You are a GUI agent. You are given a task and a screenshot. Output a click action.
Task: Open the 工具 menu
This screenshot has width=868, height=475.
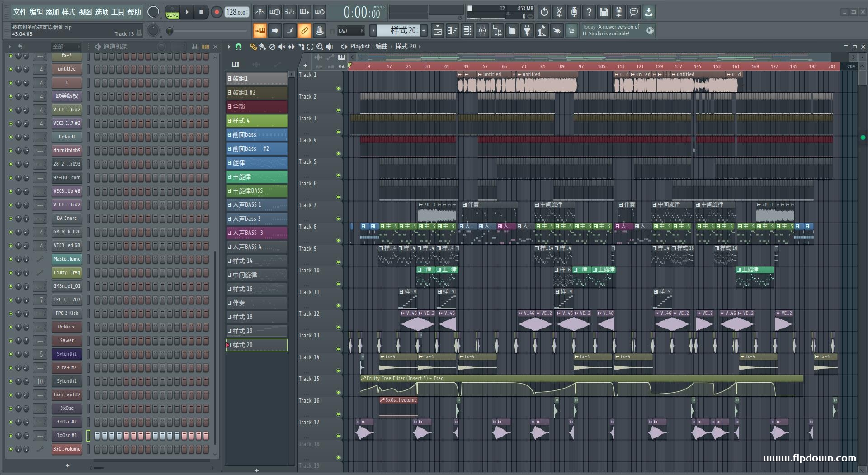118,12
